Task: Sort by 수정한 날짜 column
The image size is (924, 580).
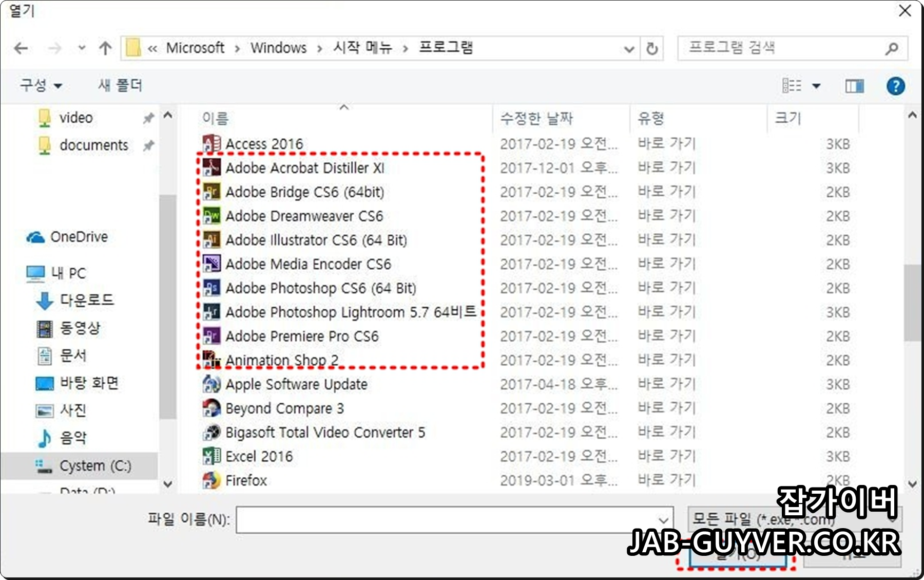Action: (537, 119)
